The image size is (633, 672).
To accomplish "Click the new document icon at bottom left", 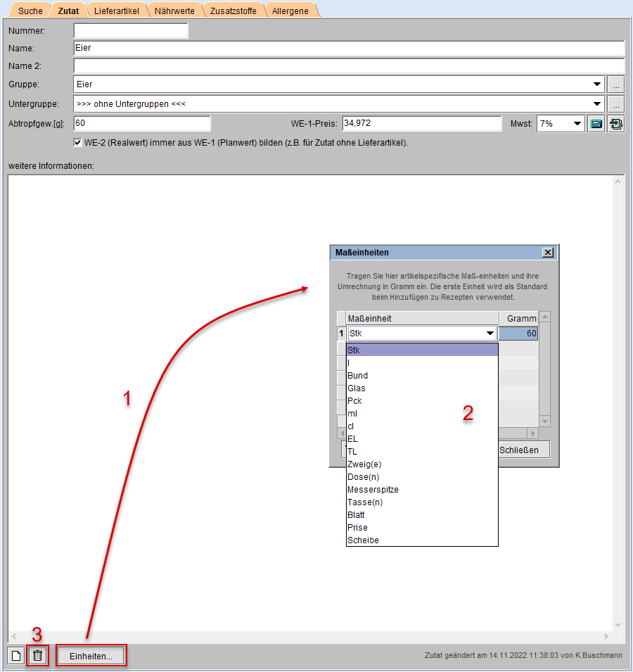I will pos(16,656).
